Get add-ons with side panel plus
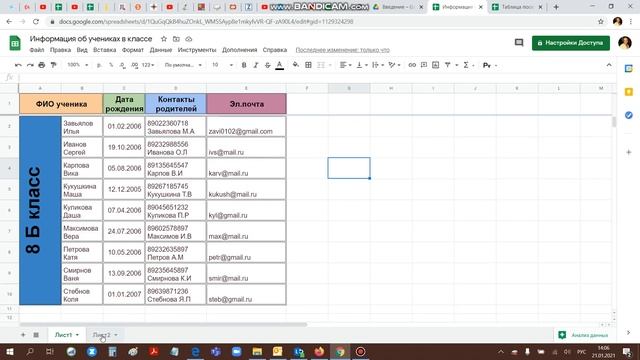 click(629, 152)
